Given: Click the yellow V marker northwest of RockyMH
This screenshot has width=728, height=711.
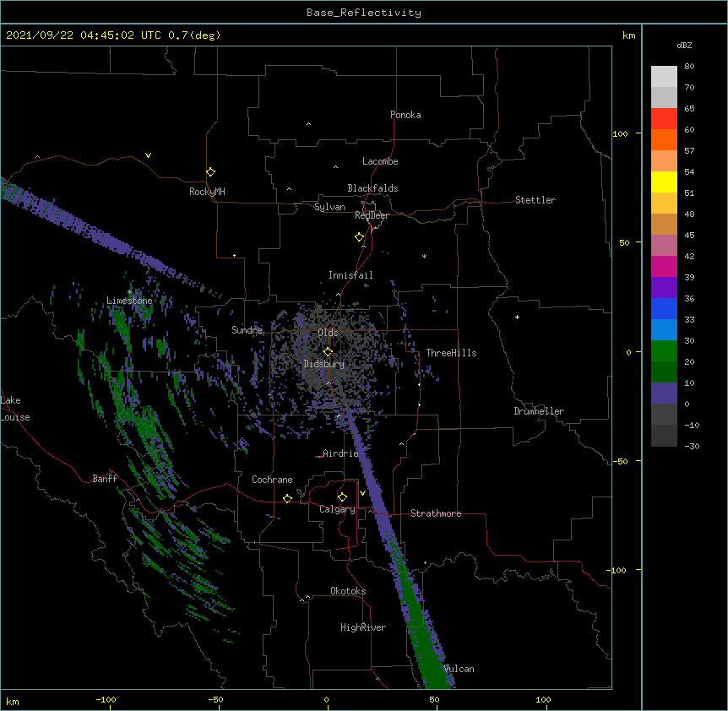Looking at the screenshot, I should point(148,155).
